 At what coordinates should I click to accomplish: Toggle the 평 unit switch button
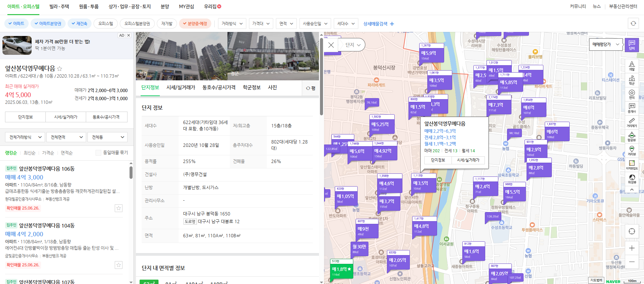311,88
